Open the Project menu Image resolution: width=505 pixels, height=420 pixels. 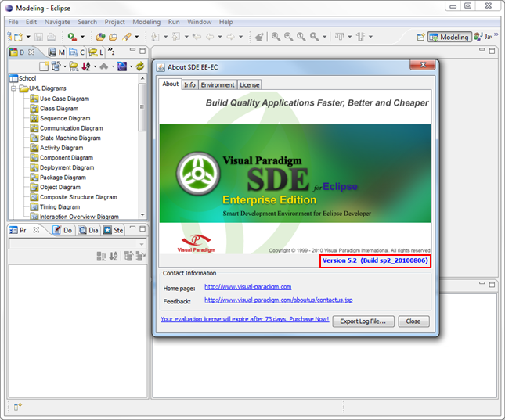(114, 22)
